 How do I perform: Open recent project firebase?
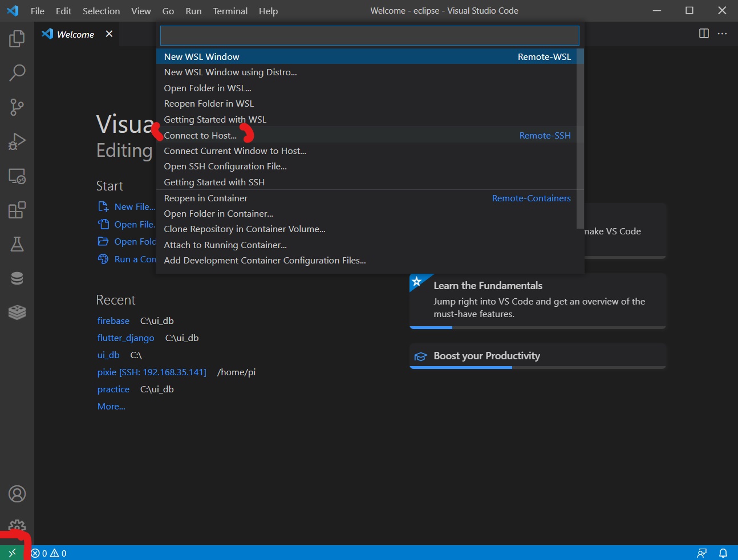[113, 320]
